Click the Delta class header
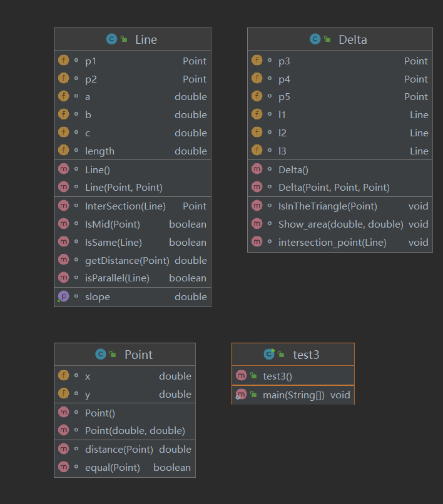Viewport: 443px width, 504px height. (340, 39)
